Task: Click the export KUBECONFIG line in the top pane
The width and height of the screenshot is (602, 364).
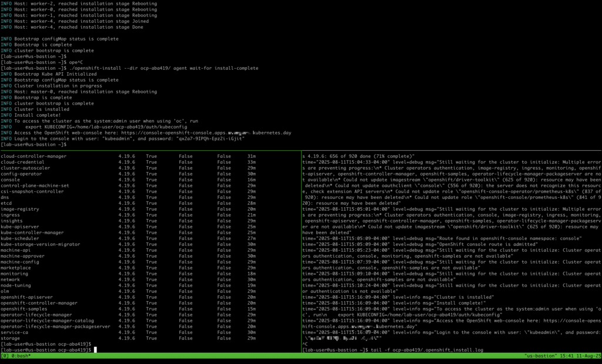Action: 106,127
